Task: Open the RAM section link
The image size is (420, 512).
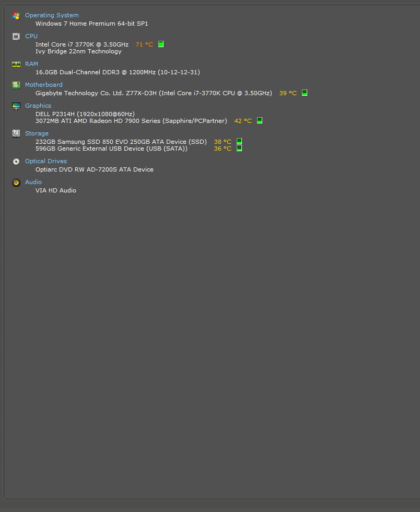Action: (x=32, y=64)
